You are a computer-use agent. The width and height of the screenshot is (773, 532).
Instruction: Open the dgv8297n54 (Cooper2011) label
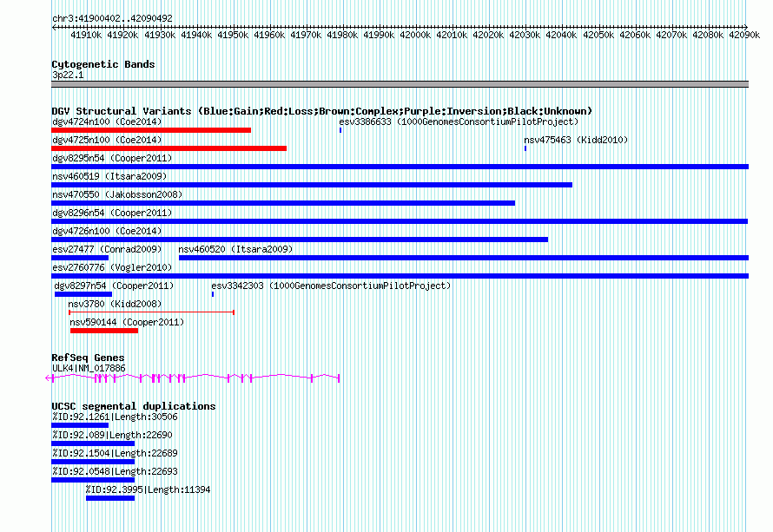click(114, 286)
